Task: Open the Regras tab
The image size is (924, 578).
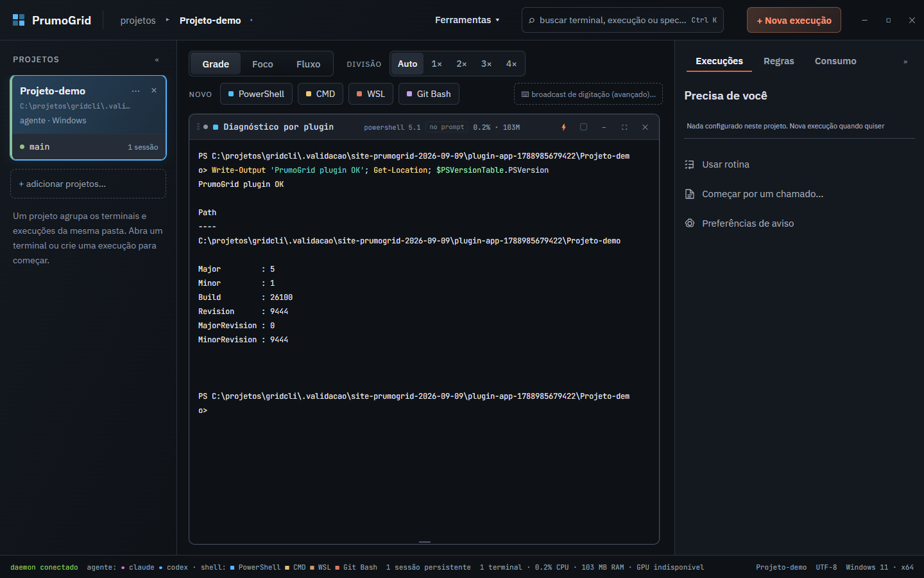Action: click(x=779, y=61)
